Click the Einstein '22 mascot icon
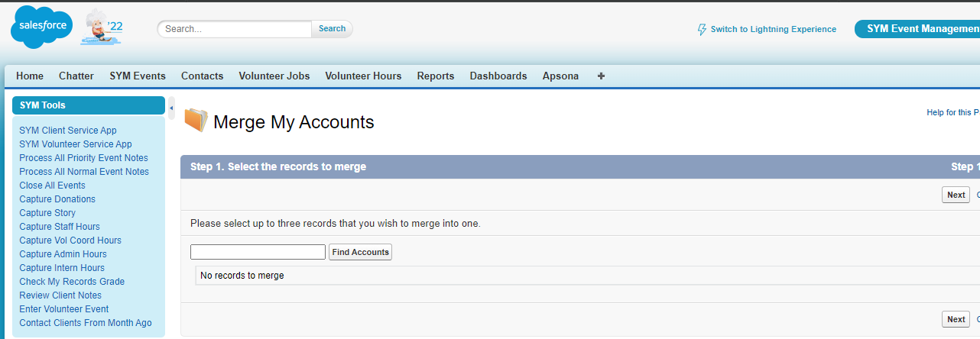Viewport: 980px width, 339px height. tap(102, 27)
